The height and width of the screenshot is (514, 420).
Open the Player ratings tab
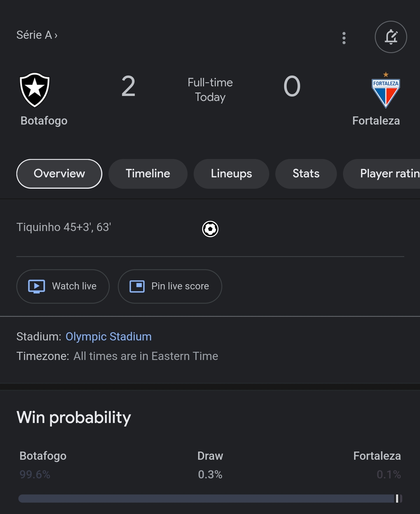coord(382,174)
